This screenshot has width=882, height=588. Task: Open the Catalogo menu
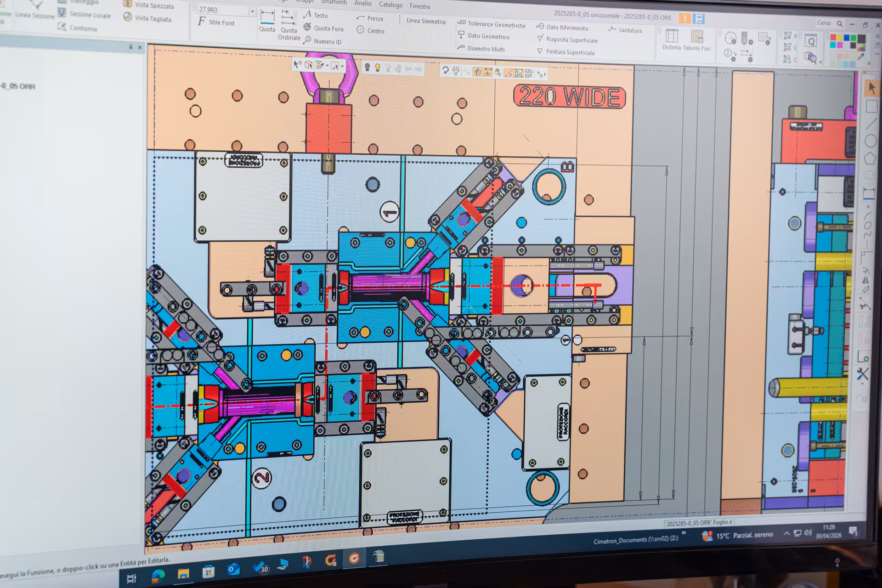click(x=390, y=5)
